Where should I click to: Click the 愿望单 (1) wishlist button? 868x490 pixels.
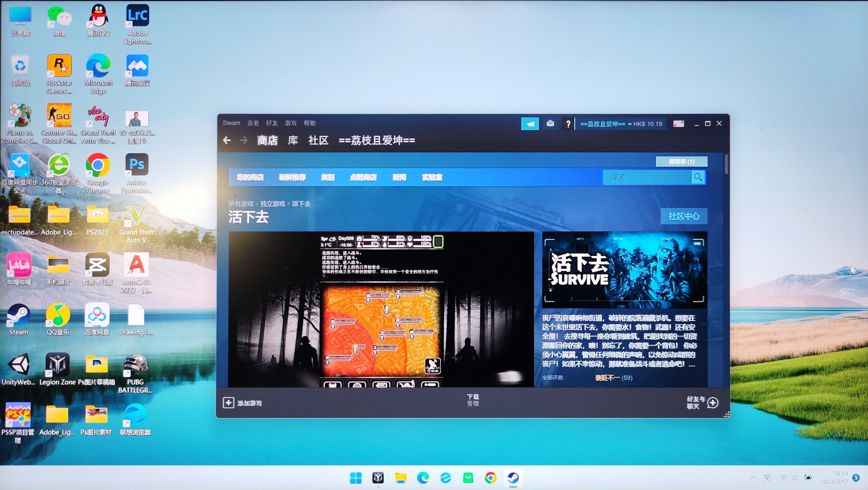click(x=681, y=161)
